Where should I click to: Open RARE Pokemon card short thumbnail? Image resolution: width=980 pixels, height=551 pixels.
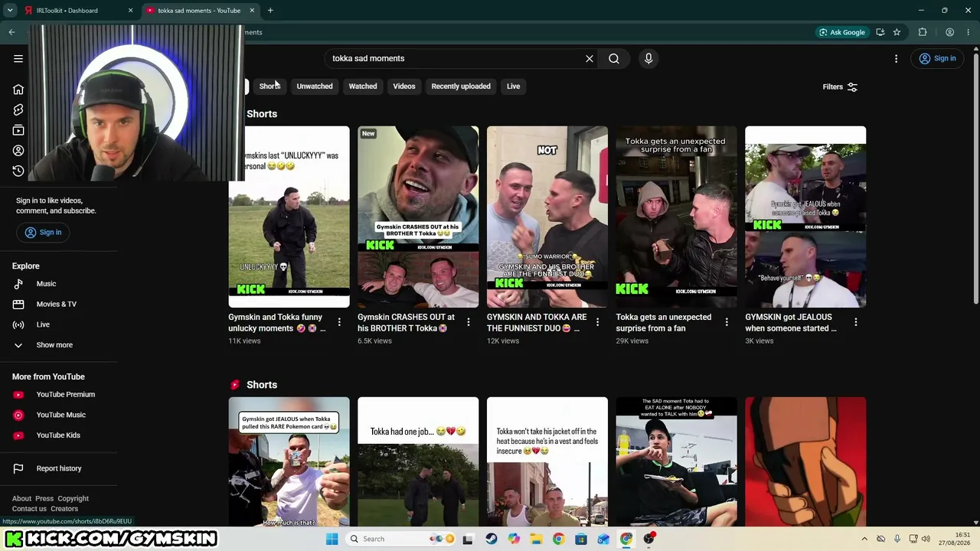[x=289, y=461]
